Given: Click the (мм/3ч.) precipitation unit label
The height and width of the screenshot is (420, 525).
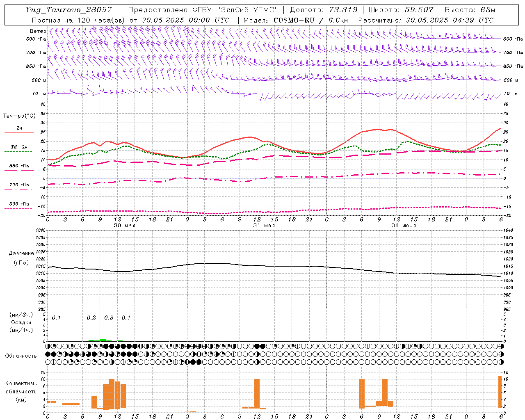Looking at the screenshot, I should click(21, 315).
